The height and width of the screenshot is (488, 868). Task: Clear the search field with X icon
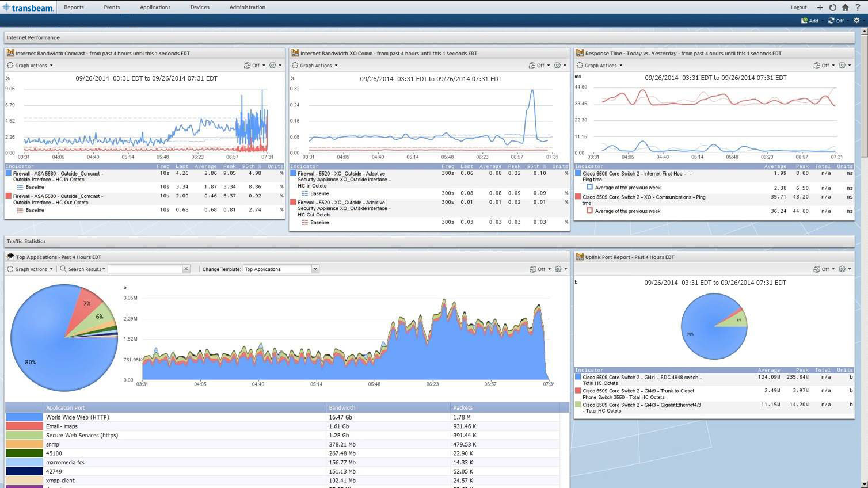tap(186, 269)
